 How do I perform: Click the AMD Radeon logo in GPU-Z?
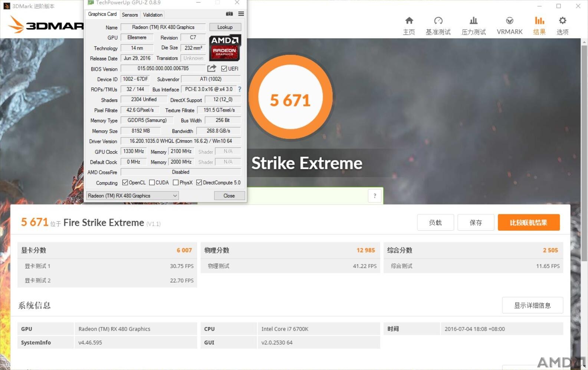click(225, 48)
